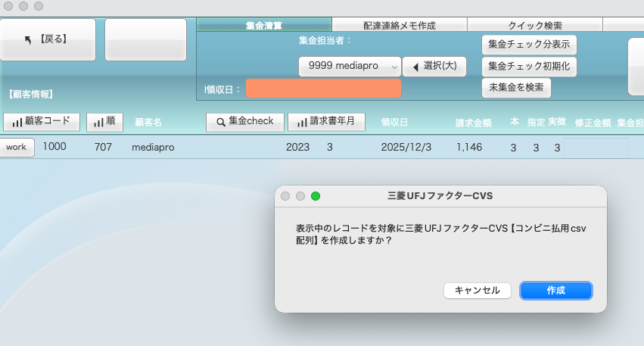Open the 配達連絡メモ作成 tab
Image resolution: width=644 pixels, height=346 pixels.
399,25
